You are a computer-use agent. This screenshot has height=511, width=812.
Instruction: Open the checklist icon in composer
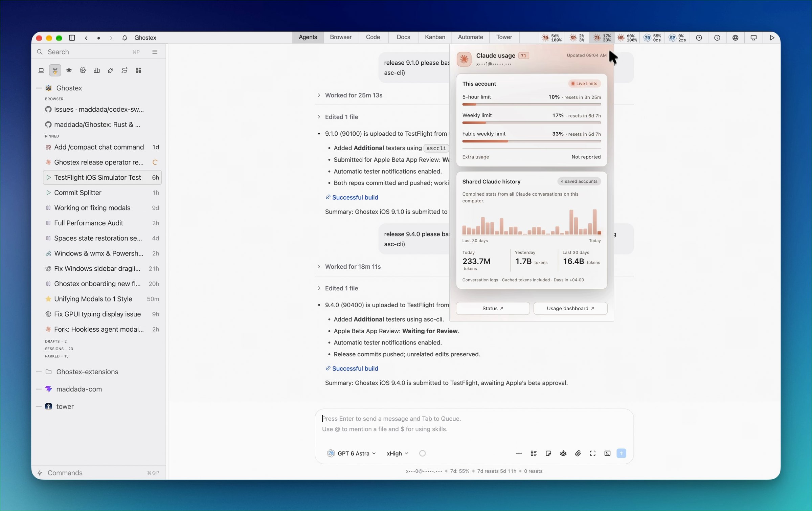534,453
